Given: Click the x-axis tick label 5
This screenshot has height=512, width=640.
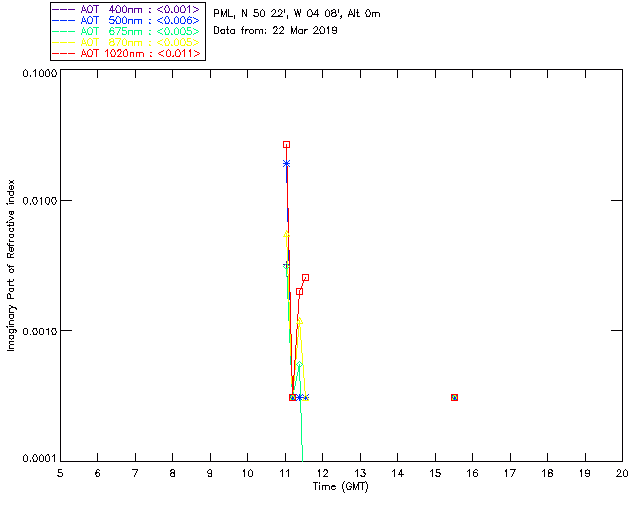Looking at the screenshot, I should pyautogui.click(x=60, y=473).
